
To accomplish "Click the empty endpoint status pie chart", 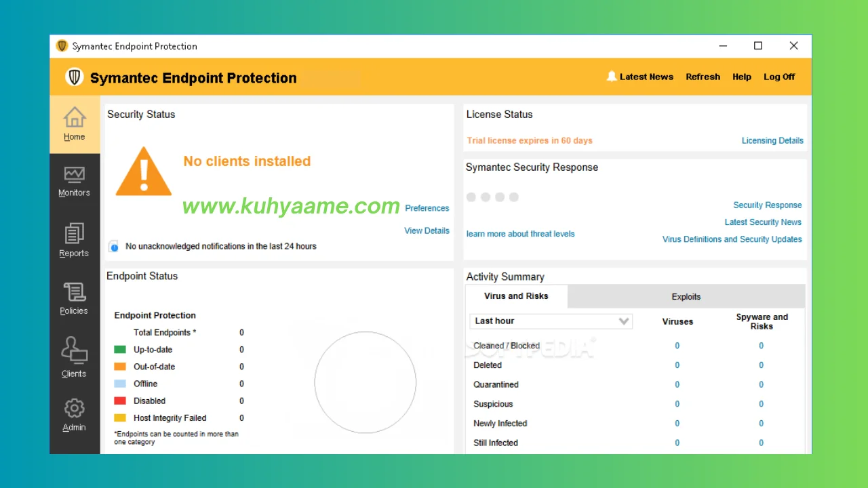I will [366, 382].
